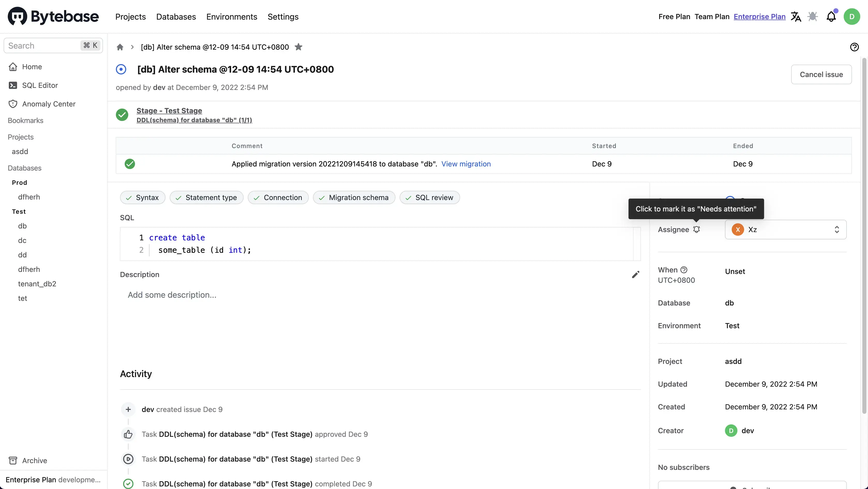Click the home breadcrumb icon

point(120,47)
